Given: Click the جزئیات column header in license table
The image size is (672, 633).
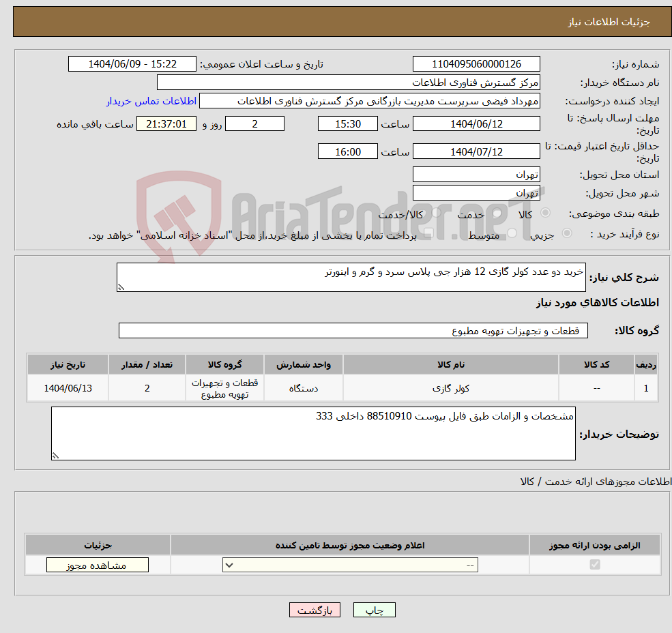Looking at the screenshot, I should coord(98,545).
